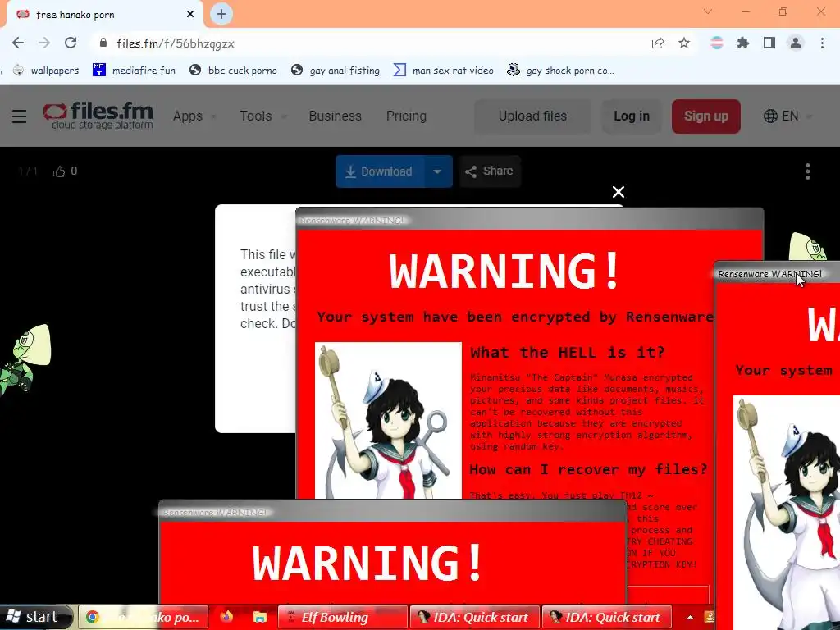Click the Windows start button
Screen dimensions: 840x630
click(x=35, y=617)
